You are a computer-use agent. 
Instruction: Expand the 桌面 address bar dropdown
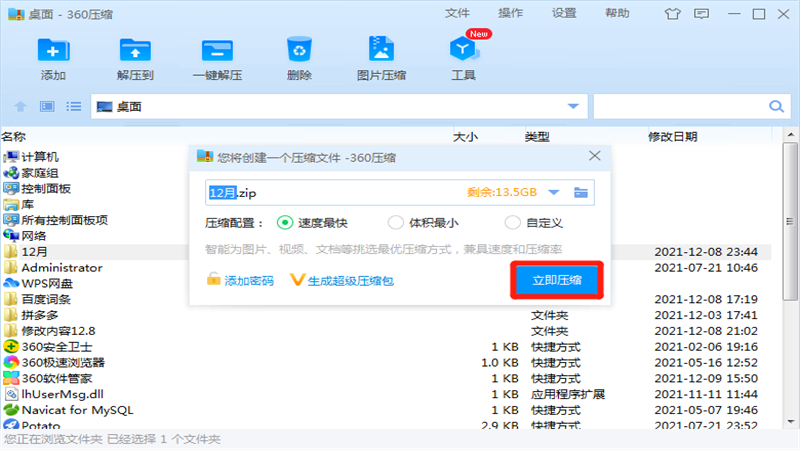pos(573,106)
